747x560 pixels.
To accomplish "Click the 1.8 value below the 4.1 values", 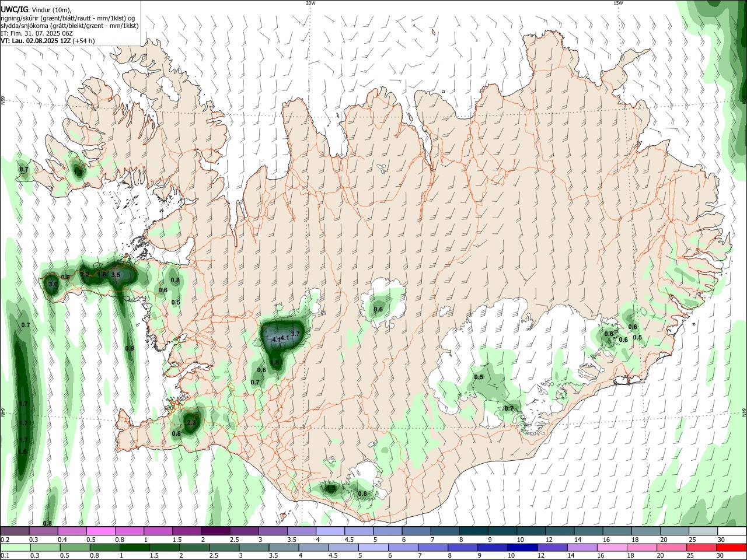I will pos(275,362).
